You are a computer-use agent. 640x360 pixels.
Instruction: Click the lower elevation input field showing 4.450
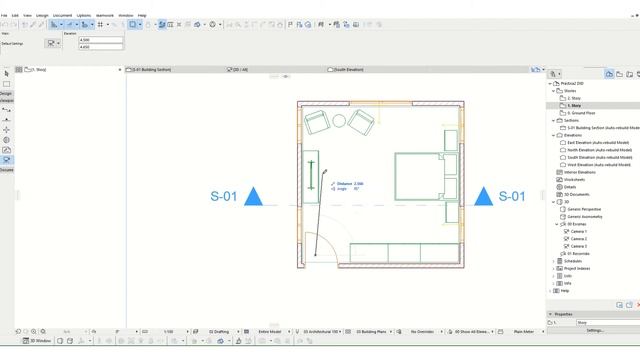click(100, 47)
